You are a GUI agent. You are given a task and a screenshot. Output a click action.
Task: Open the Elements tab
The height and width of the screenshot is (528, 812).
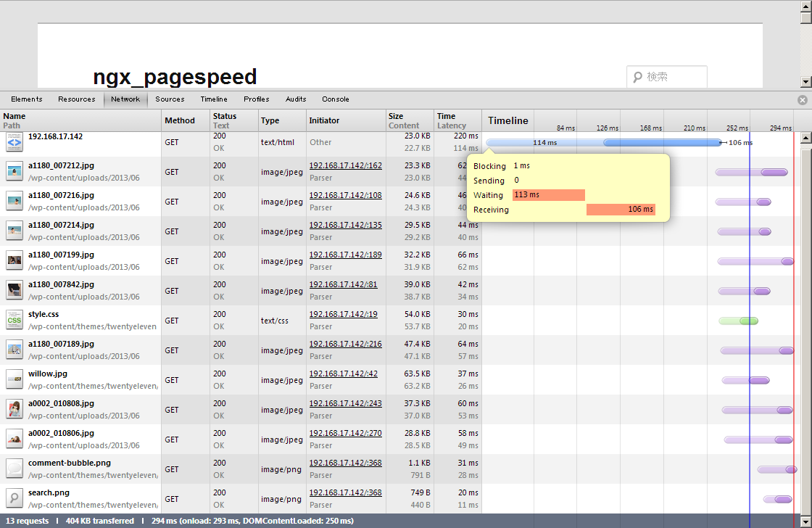pos(26,99)
